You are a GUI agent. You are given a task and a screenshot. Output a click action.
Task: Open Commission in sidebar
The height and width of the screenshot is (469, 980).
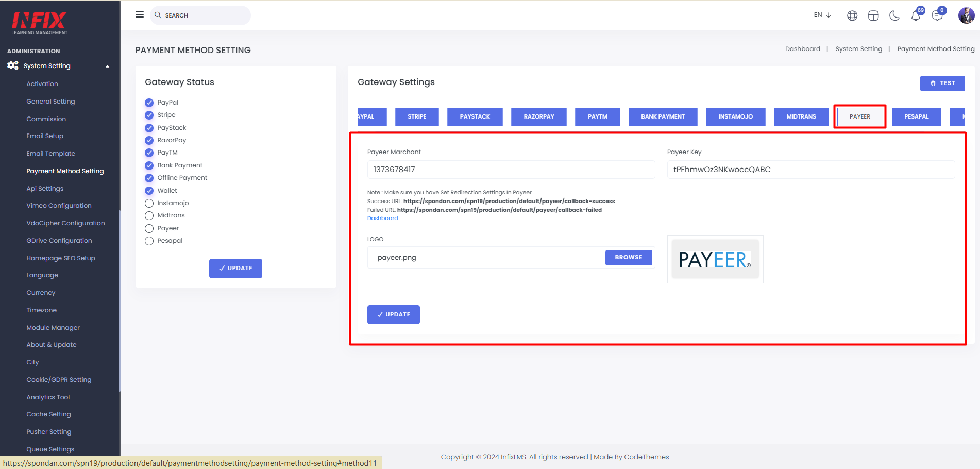pyautogui.click(x=46, y=119)
